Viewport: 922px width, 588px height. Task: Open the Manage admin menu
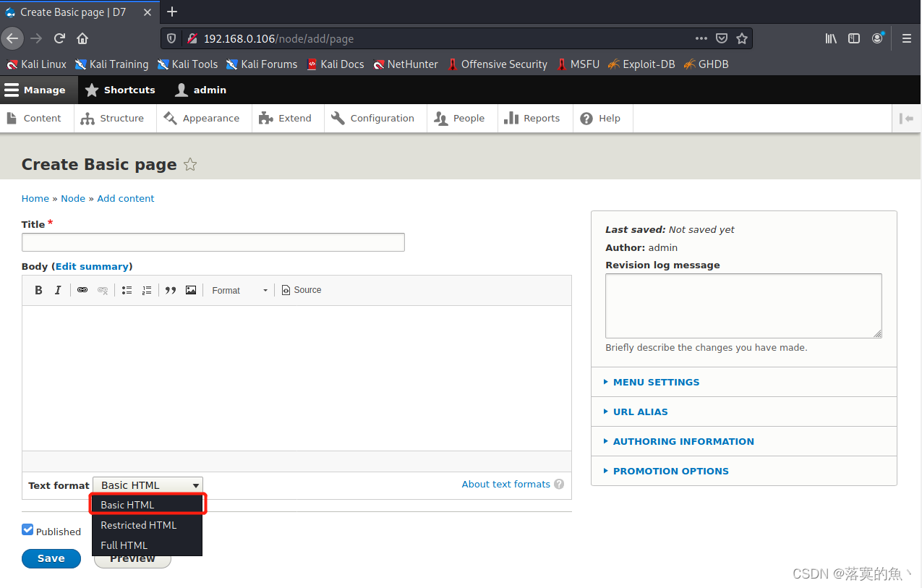pyautogui.click(x=38, y=90)
